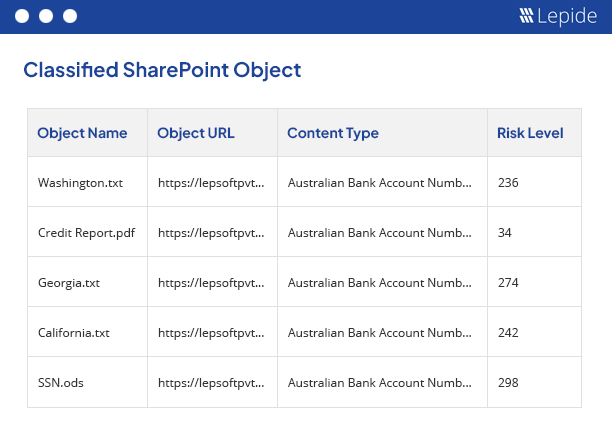Click the first white window dot

22,16
